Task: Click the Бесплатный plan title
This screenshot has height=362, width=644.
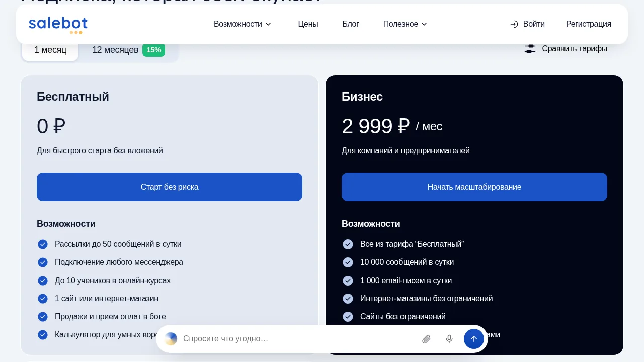Action: click(73, 97)
